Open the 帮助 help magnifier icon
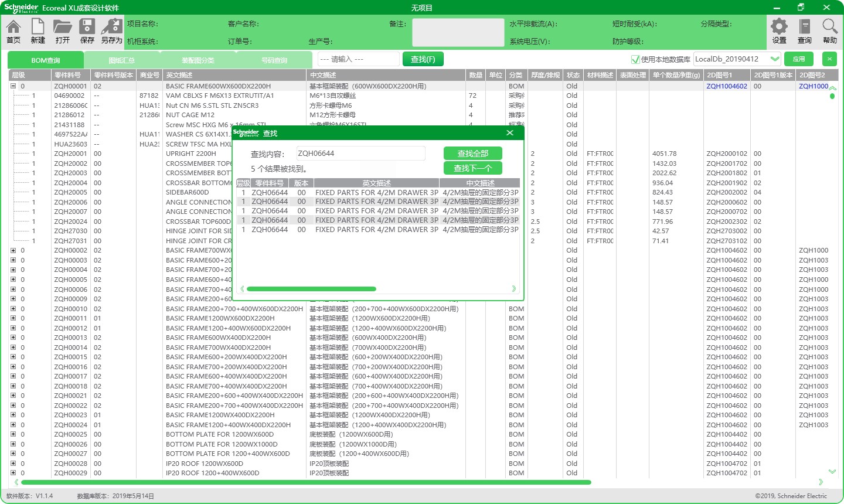 pos(830,31)
